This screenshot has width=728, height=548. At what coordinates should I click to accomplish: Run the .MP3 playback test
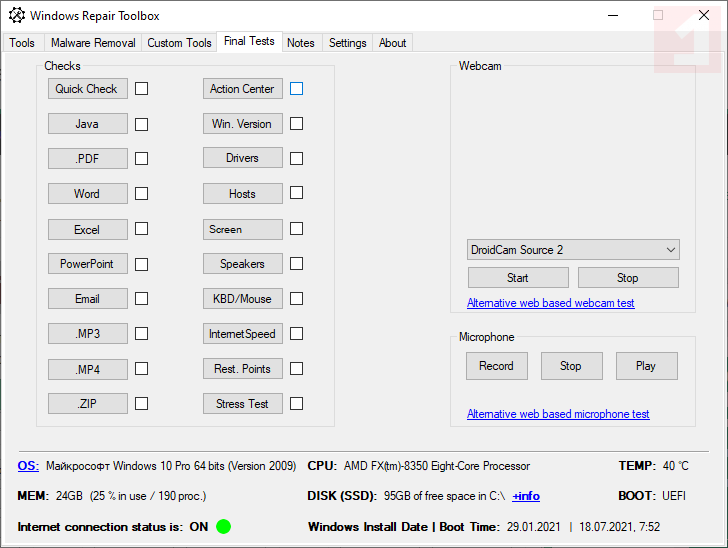coord(88,333)
